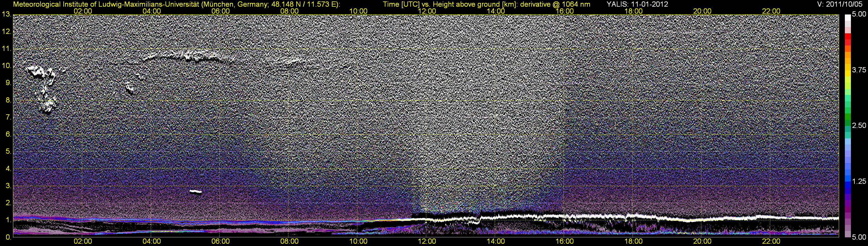
Task: Click the 1.25 color scale value
Action: pyautogui.click(x=859, y=181)
